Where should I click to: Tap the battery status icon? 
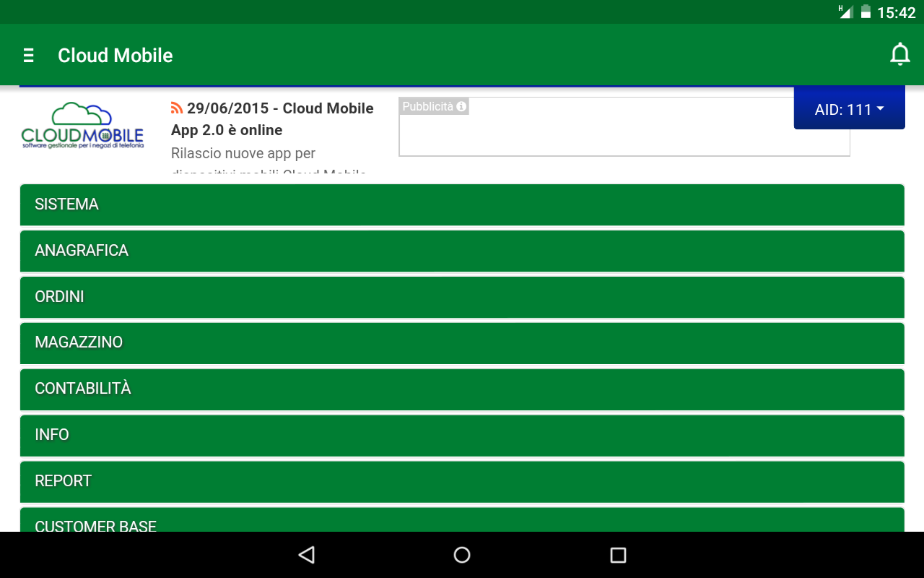(865, 12)
